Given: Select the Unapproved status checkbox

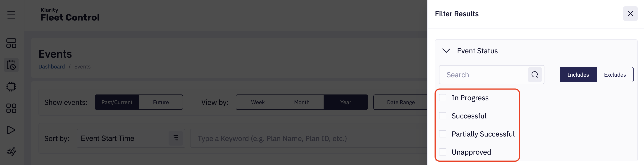Looking at the screenshot, I should pos(443,152).
